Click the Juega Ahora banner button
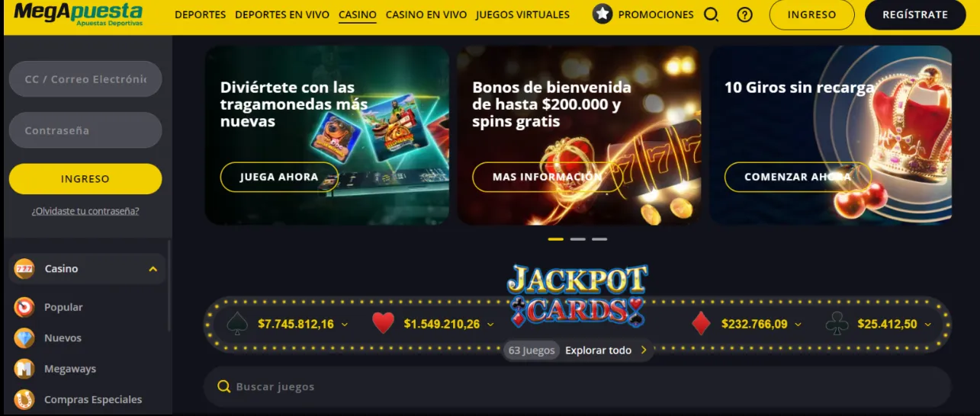 pyautogui.click(x=279, y=177)
